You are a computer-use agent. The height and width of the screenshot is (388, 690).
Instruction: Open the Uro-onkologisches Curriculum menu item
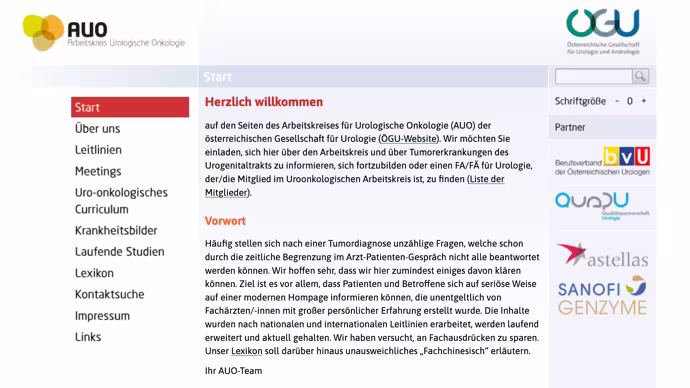(x=121, y=201)
